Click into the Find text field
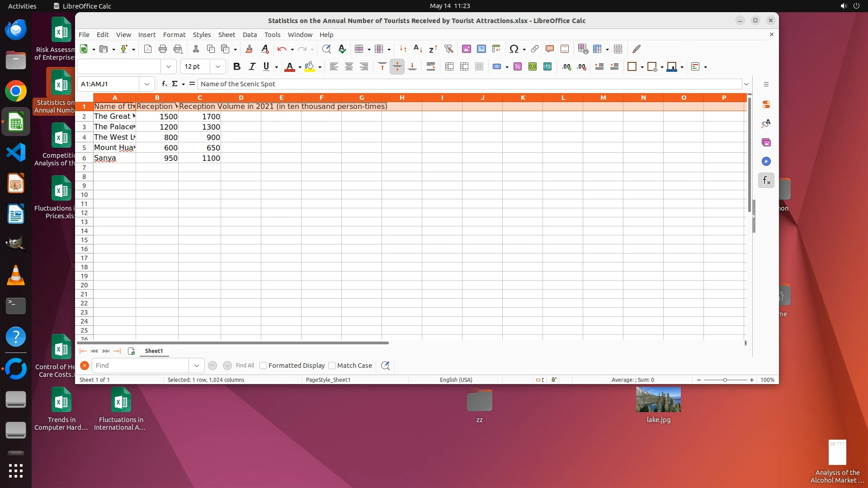The image size is (868, 488). point(140,366)
